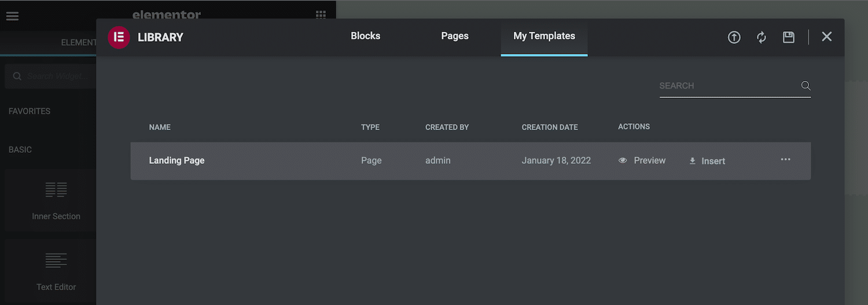Click the sync library refresh icon
This screenshot has width=868, height=305.
point(762,38)
